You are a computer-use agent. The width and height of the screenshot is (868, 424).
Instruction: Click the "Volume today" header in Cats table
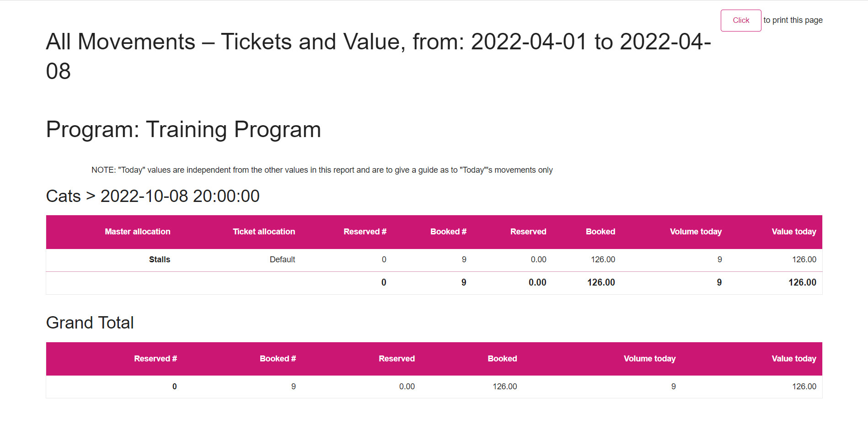(696, 232)
